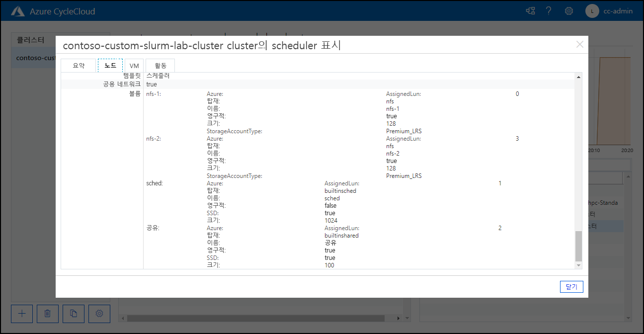Click the builtinshared mount value
644x334 pixels.
342,236
